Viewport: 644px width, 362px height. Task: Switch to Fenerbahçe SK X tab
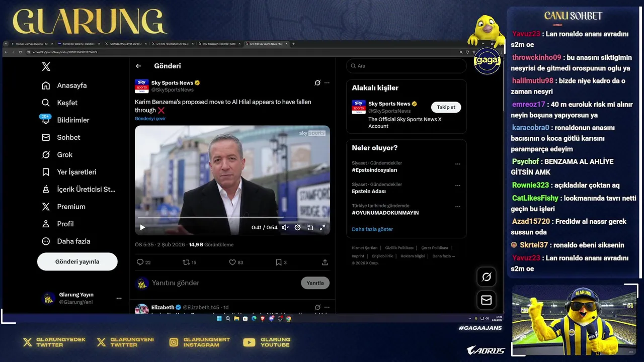173,44
